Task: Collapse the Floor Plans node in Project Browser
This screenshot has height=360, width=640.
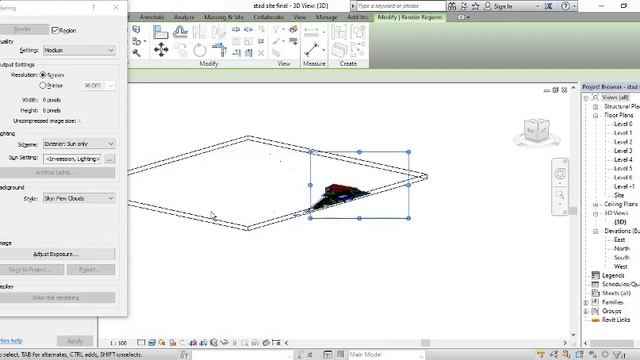Action: 596,116
